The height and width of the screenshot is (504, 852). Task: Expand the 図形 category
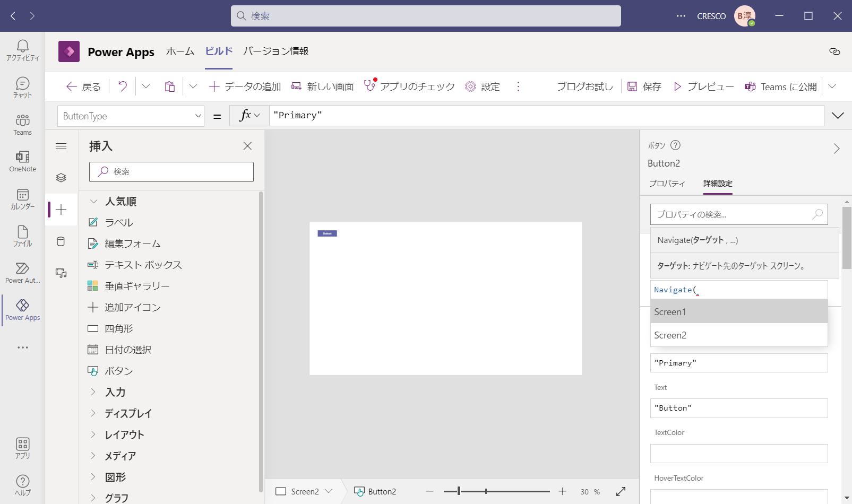[x=93, y=477]
